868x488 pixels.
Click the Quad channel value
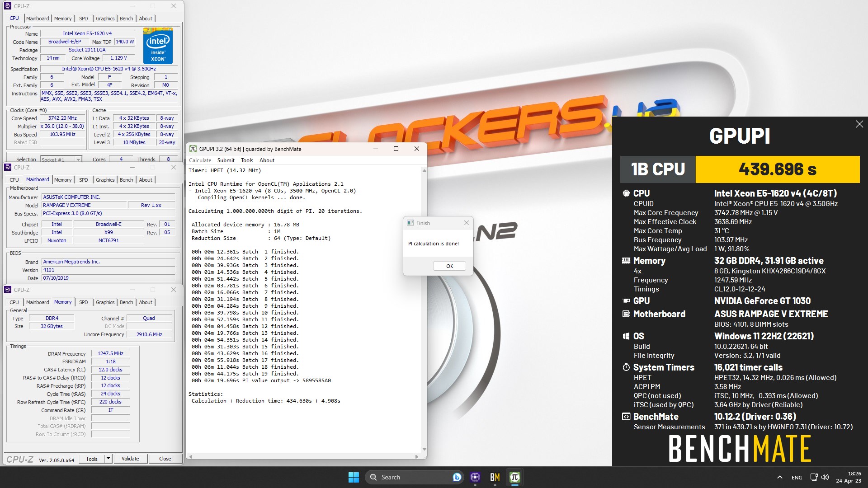pyautogui.click(x=149, y=318)
